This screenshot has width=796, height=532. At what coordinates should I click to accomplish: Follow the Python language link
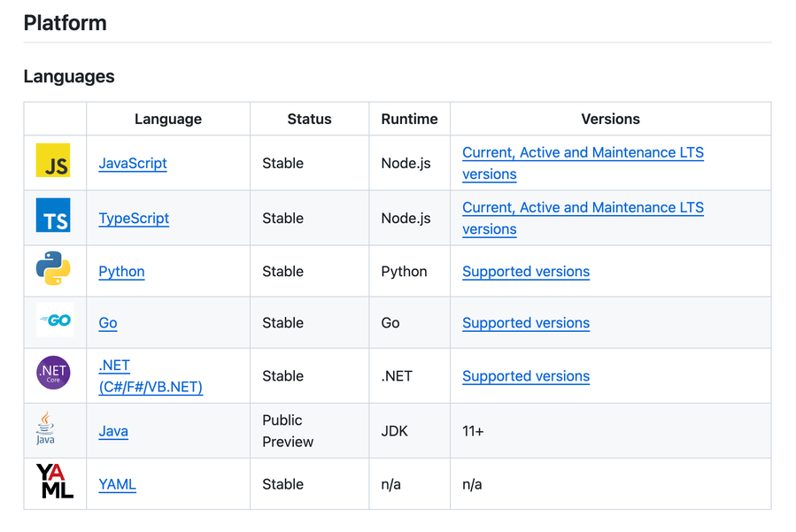tap(121, 272)
